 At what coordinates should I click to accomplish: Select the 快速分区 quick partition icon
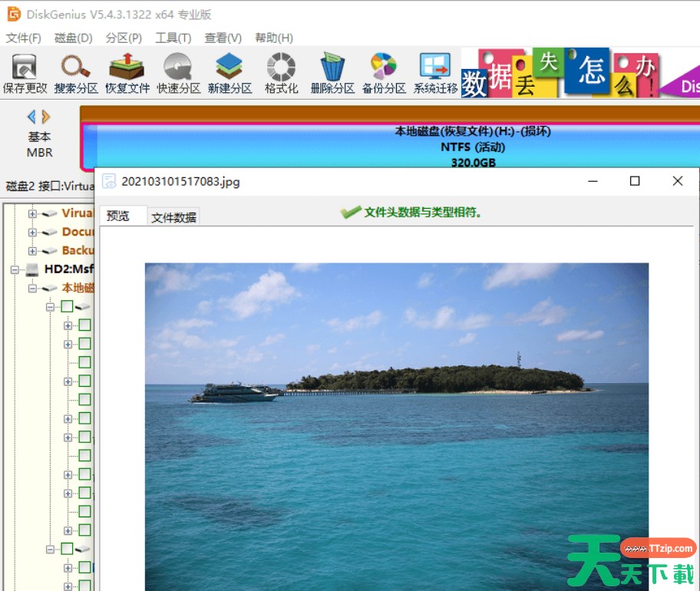(179, 73)
